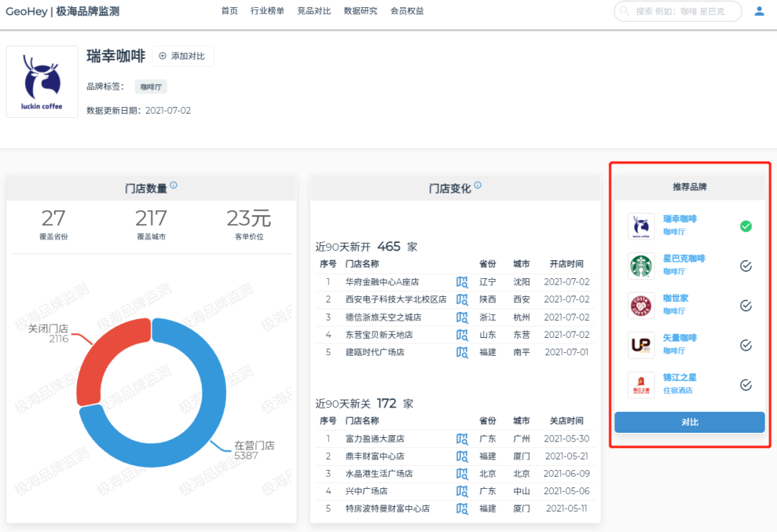Click the 推荐品牌 panel header

[x=689, y=187]
